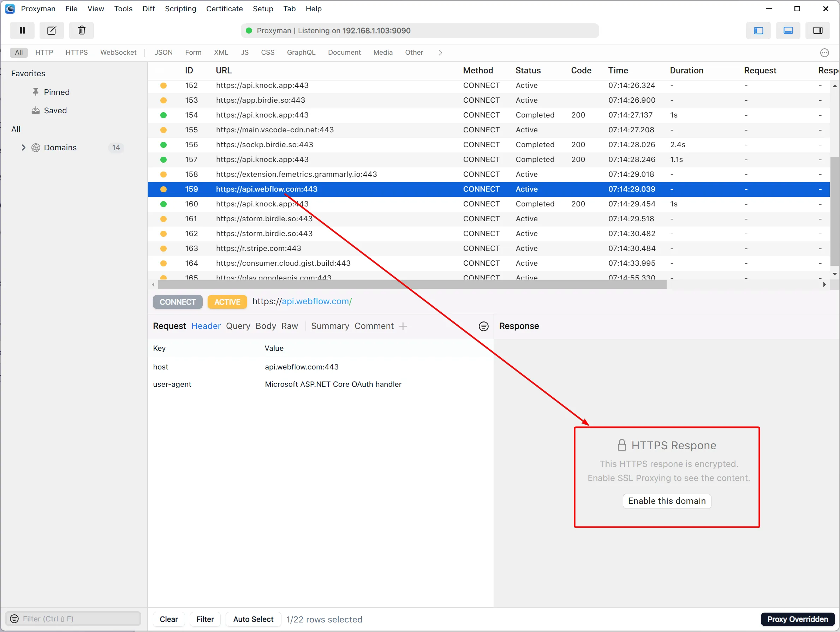Open the more options ellipsis beside filter tabs
The height and width of the screenshot is (632, 840).
pos(824,53)
